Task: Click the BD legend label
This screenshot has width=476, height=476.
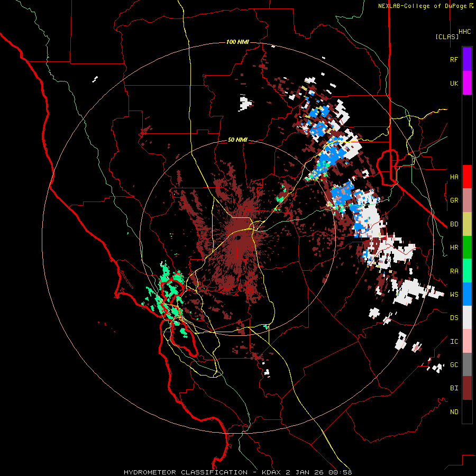Action: [x=454, y=224]
